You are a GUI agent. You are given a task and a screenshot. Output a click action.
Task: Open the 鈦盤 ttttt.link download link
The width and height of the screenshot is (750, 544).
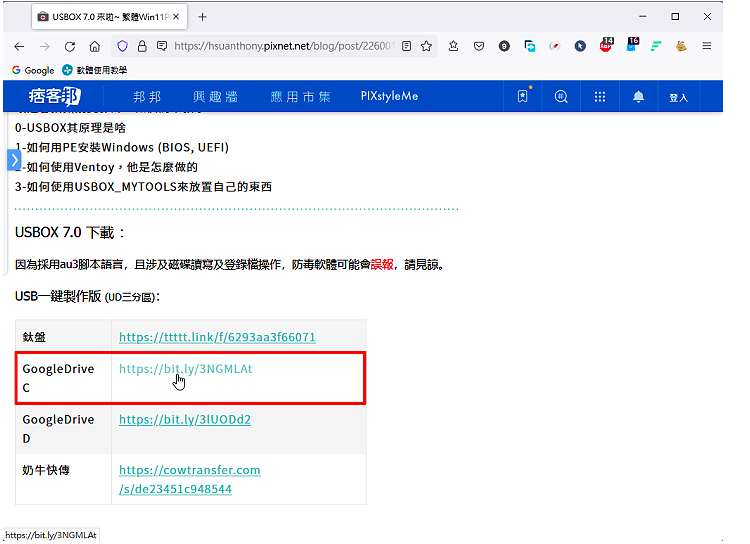[217, 337]
